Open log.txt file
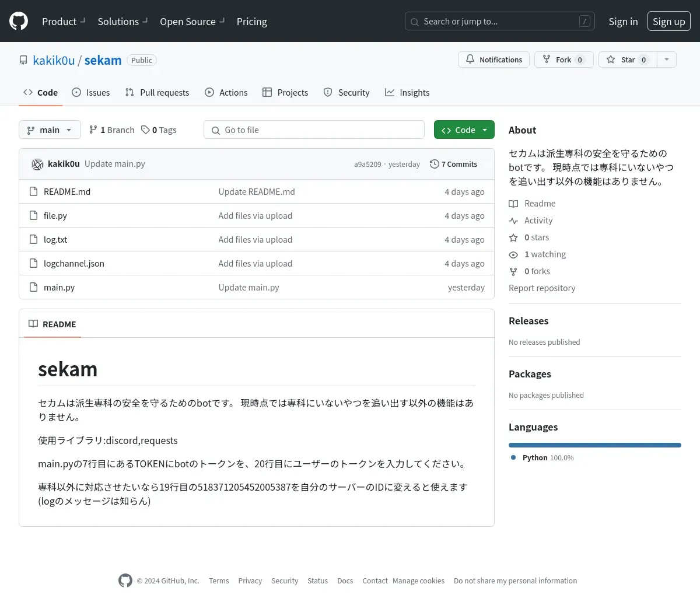This screenshot has height=612, width=700. pos(55,239)
